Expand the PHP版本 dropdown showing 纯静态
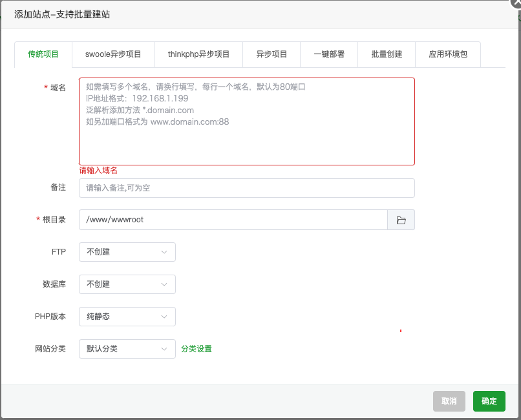The image size is (521, 420). pos(127,317)
